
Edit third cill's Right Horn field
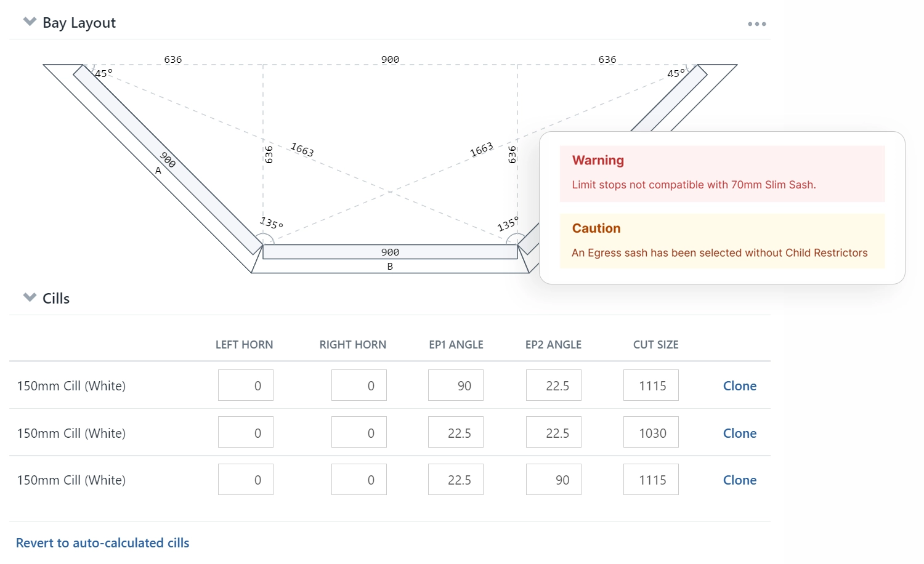(359, 480)
